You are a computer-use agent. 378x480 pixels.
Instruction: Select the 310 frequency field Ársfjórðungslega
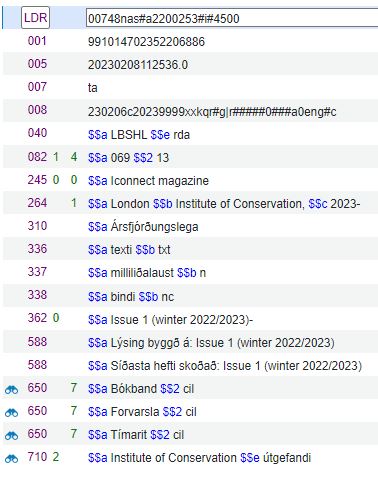coord(191,226)
